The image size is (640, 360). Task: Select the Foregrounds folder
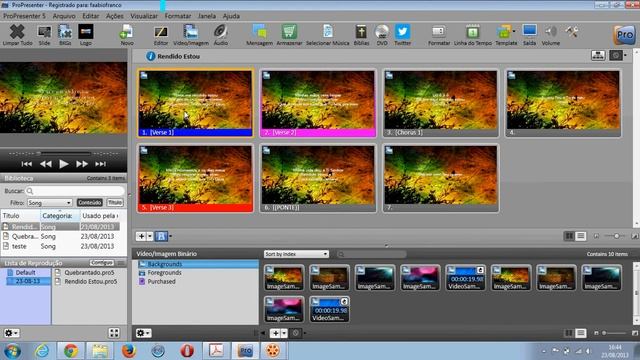[164, 273]
